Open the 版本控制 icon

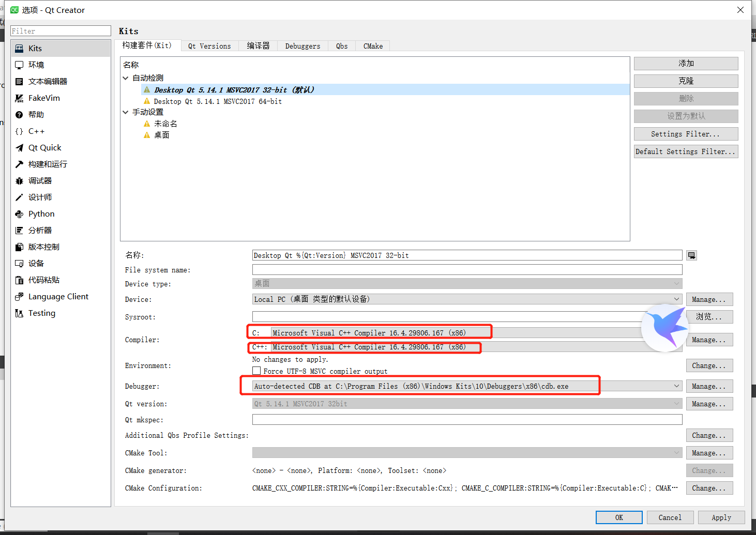pos(19,247)
